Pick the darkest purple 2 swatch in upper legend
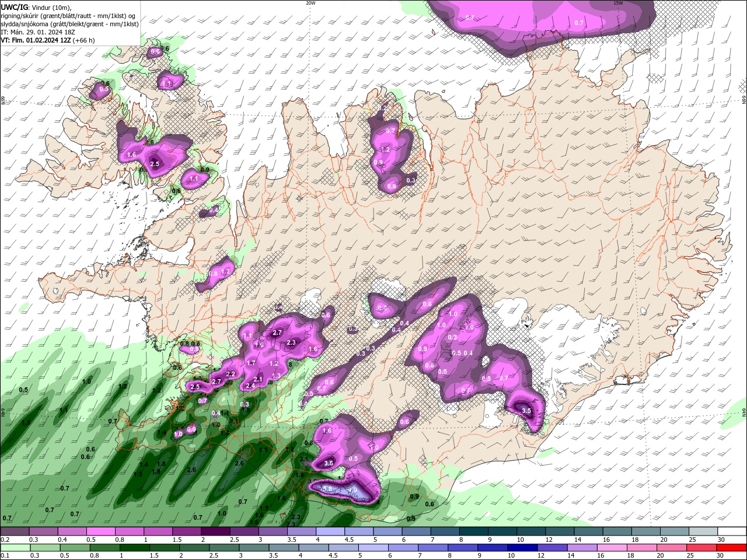 coord(215,531)
